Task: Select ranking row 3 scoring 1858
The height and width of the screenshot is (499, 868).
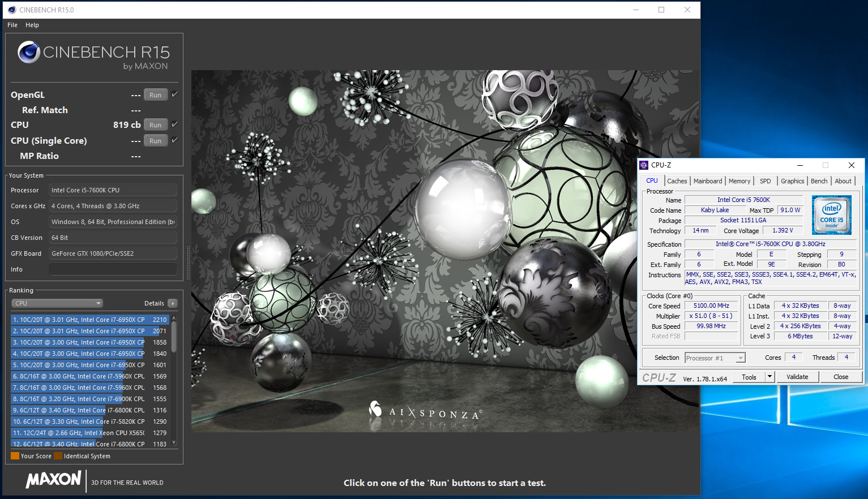Action: pos(90,342)
